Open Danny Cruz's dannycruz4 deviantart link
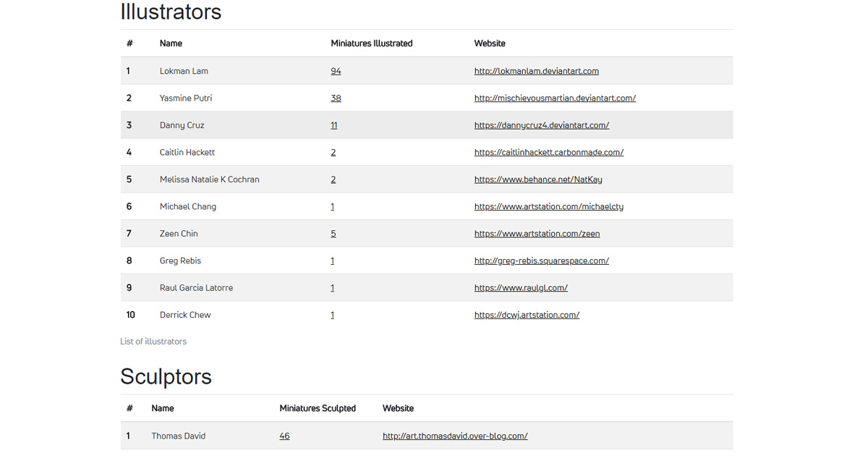868x456 pixels. coord(541,125)
